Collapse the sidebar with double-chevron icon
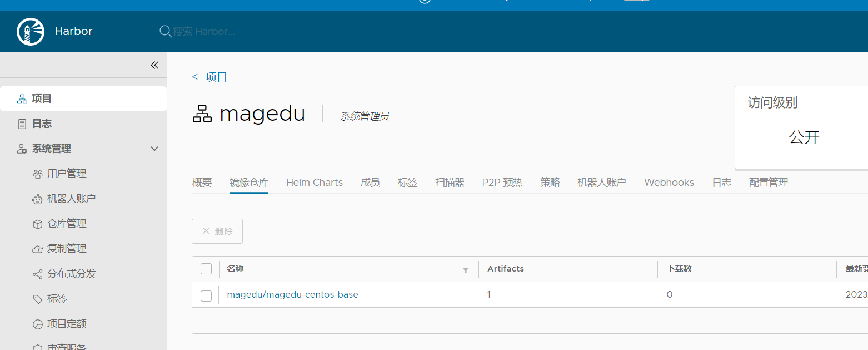The height and width of the screenshot is (350, 868). pyautogui.click(x=154, y=65)
